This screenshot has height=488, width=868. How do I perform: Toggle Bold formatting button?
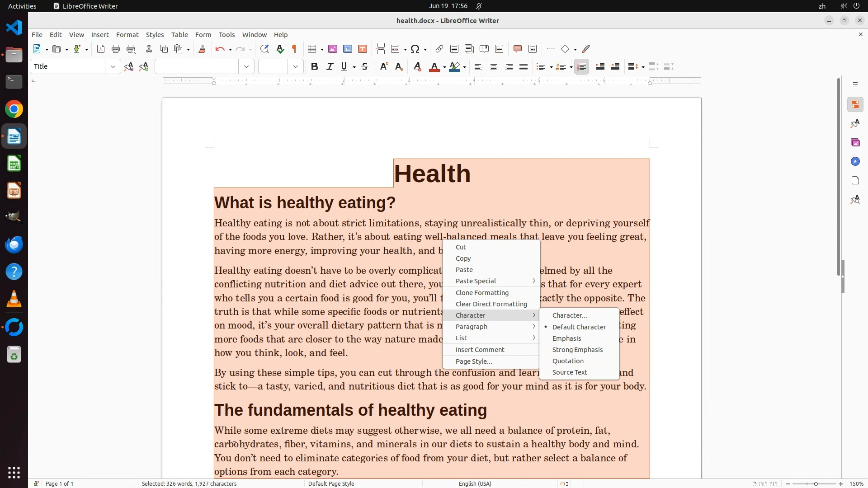[x=315, y=67]
